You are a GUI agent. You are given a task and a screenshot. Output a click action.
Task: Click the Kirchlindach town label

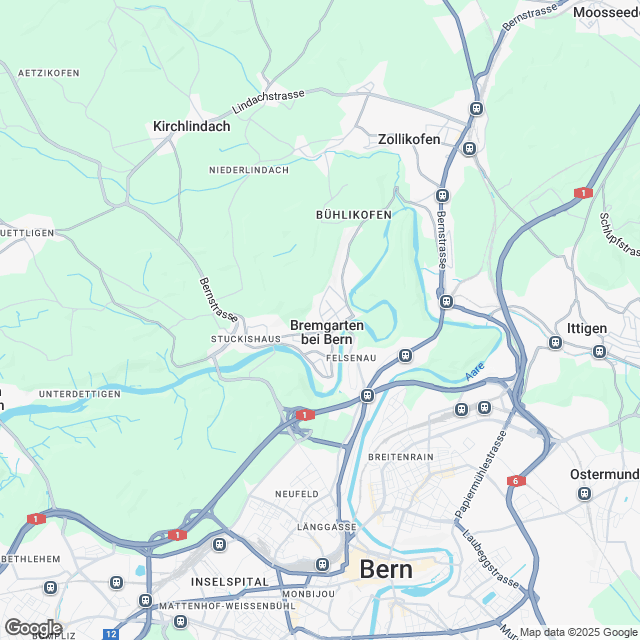(191, 126)
